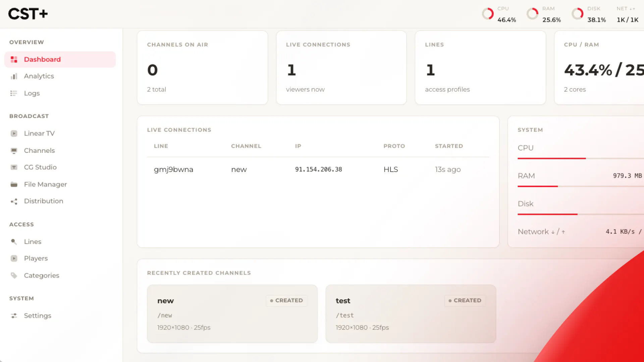Click the DISK usage ring gauge
The width and height of the screenshot is (644, 362).
pyautogui.click(x=578, y=14)
